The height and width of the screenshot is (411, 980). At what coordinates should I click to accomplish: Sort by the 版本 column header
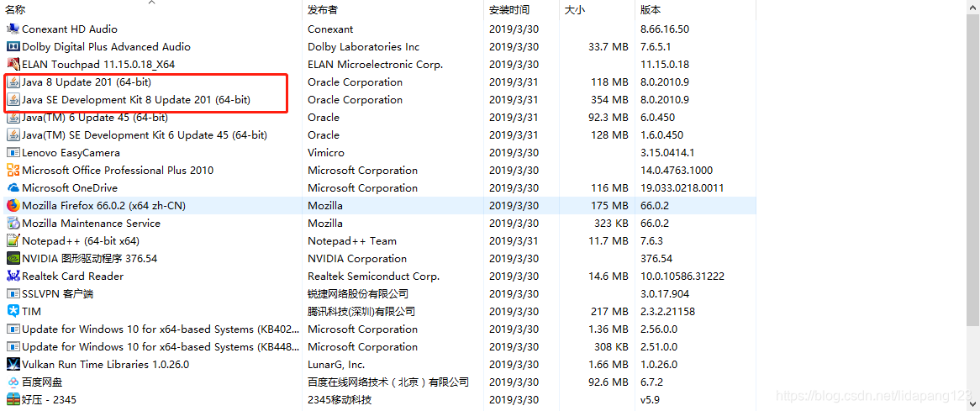pos(651,10)
